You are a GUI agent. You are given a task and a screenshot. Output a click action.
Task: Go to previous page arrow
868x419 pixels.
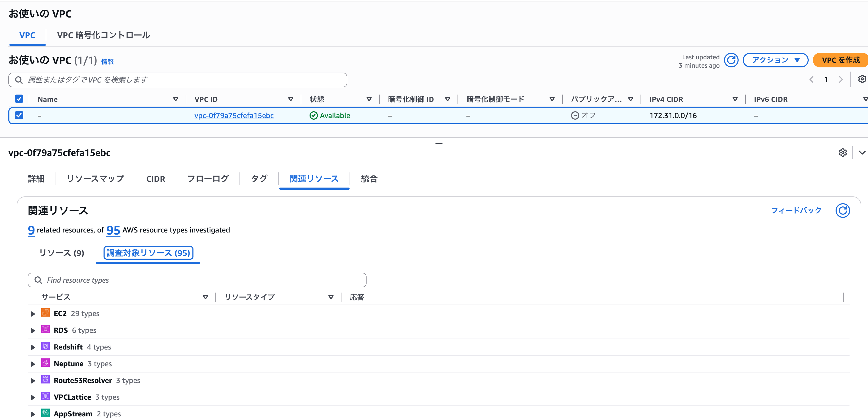pyautogui.click(x=811, y=79)
